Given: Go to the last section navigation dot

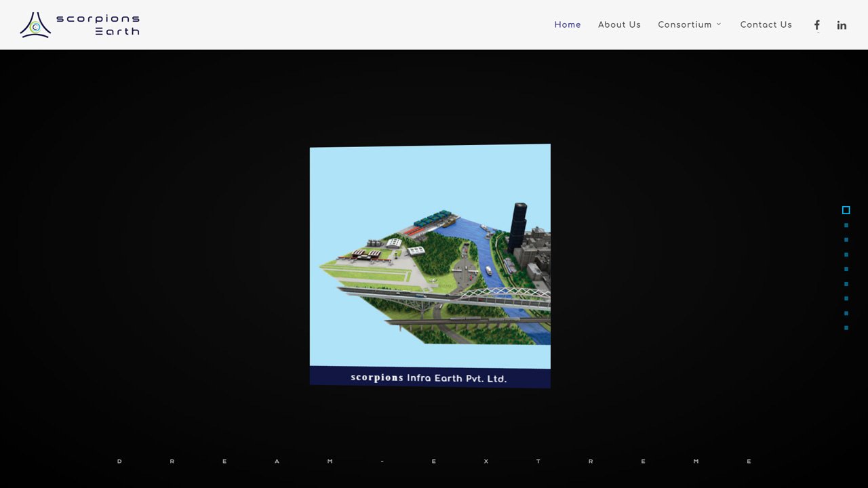Looking at the screenshot, I should [x=846, y=328].
